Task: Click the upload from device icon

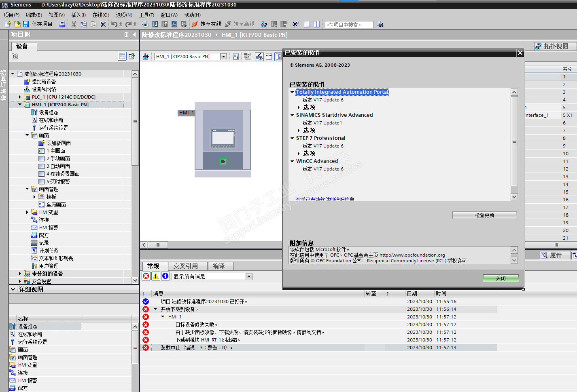Action: click(x=165, y=24)
